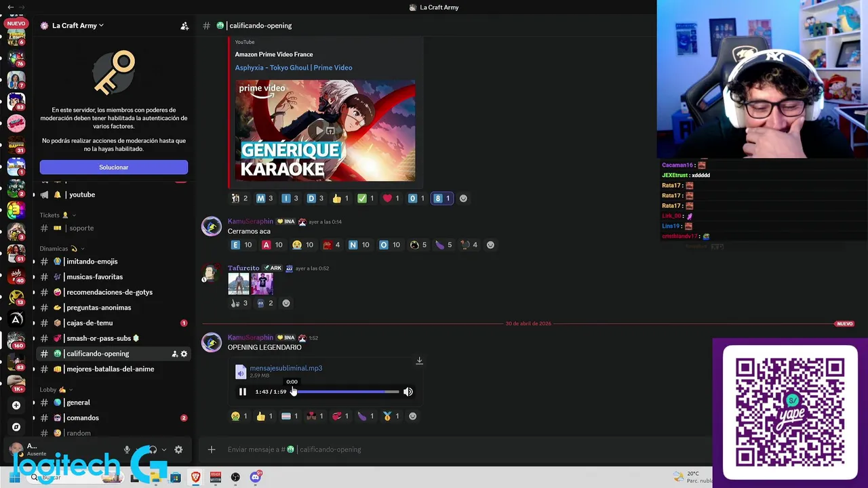The width and height of the screenshot is (868, 488).
Task: Toggle the thumbs up reaction on OPENING LEGENDARIO
Action: (x=264, y=416)
